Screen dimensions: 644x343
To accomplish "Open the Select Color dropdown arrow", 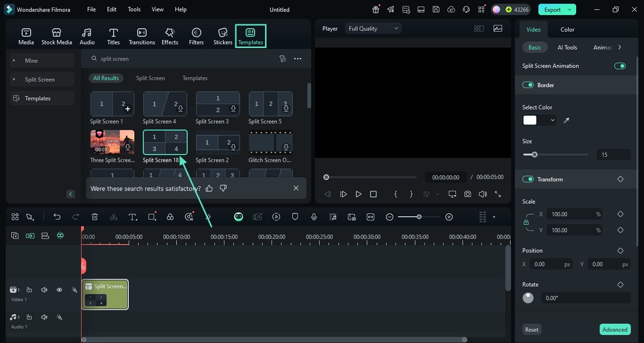I will coord(552,120).
